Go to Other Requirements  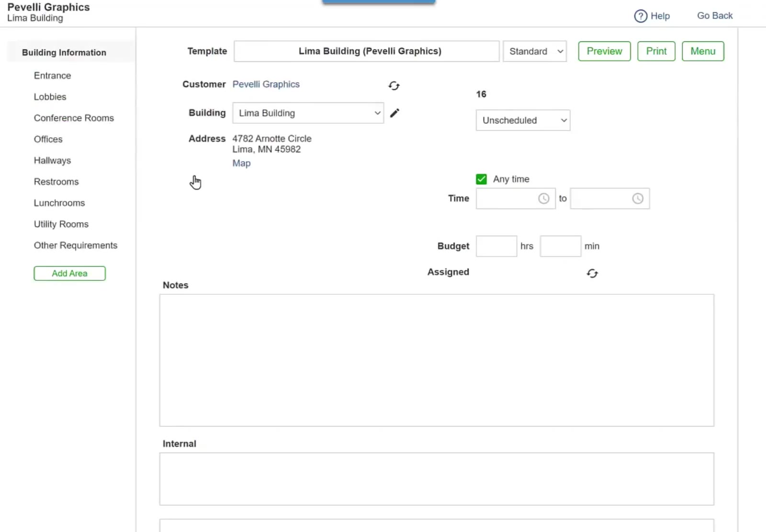[x=76, y=245]
